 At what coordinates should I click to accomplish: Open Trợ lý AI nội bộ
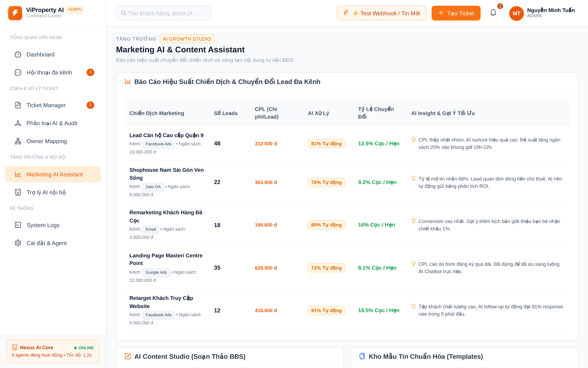[53, 192]
